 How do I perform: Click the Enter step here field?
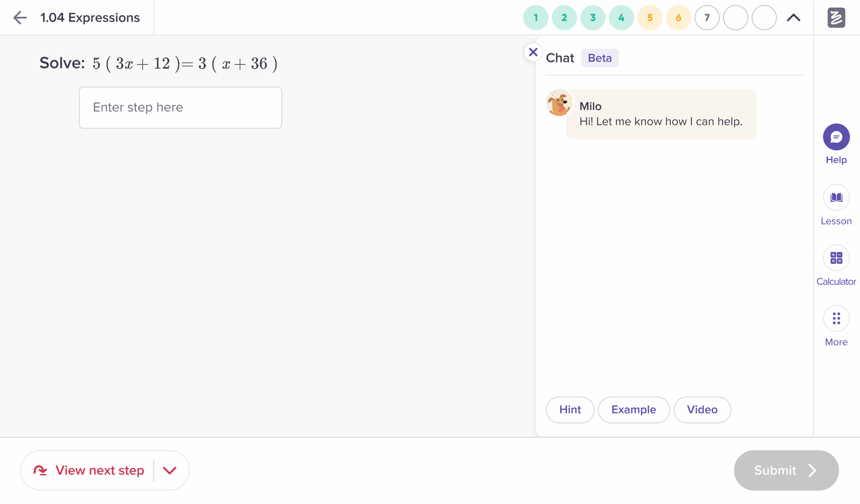coord(180,108)
